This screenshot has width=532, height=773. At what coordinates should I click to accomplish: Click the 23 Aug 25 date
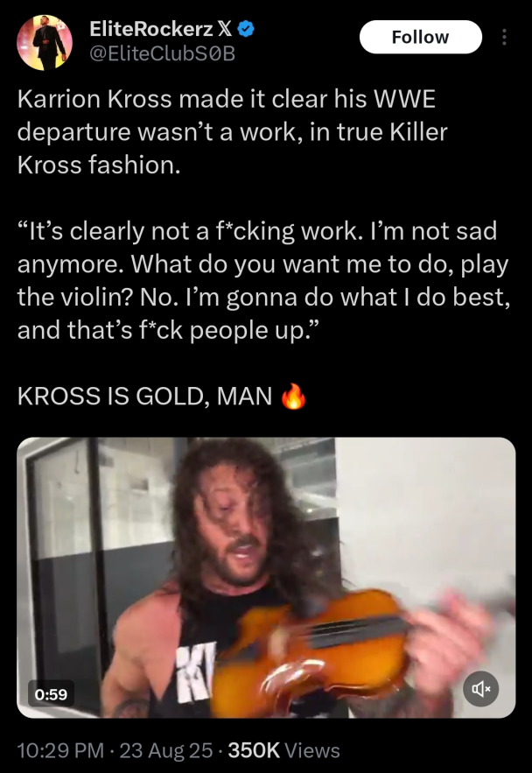[166, 750]
